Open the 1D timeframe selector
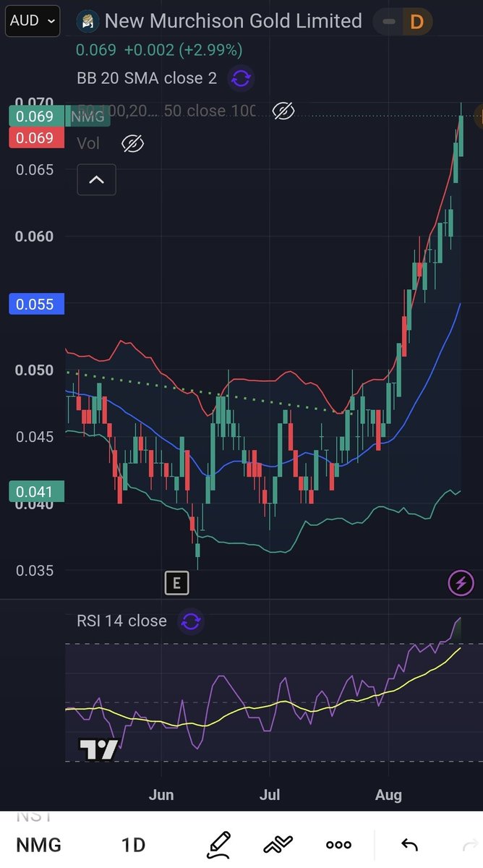This screenshot has height=868, width=483. tap(133, 844)
